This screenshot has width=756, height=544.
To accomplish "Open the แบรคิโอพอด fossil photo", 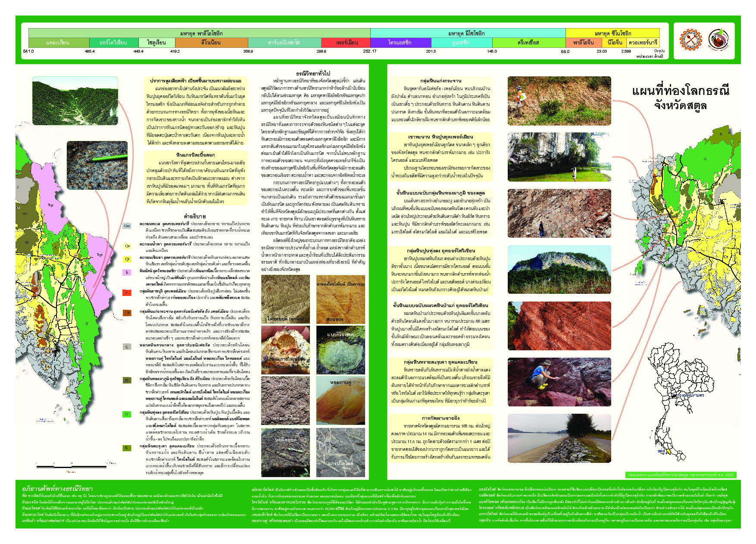I will 341,349.
